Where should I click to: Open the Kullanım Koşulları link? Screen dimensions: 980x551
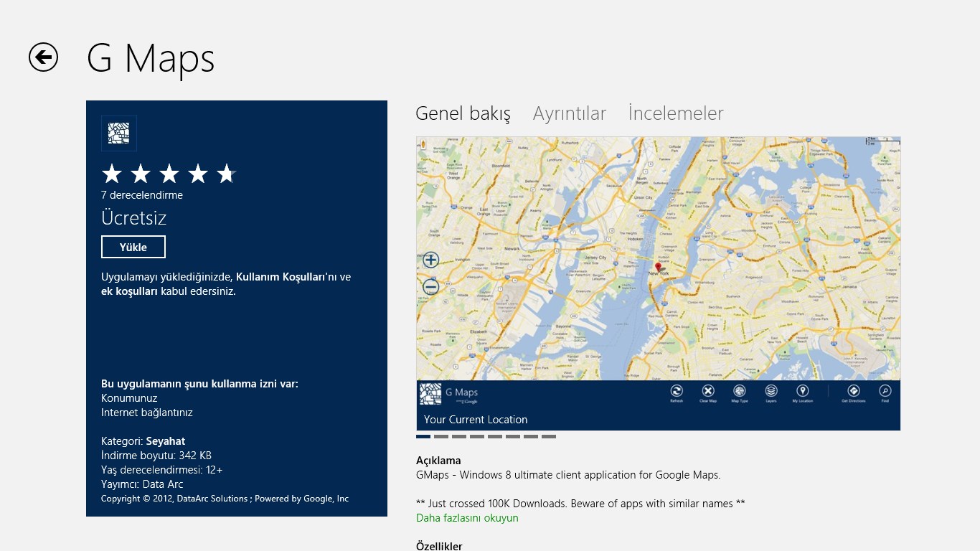pyautogui.click(x=280, y=277)
